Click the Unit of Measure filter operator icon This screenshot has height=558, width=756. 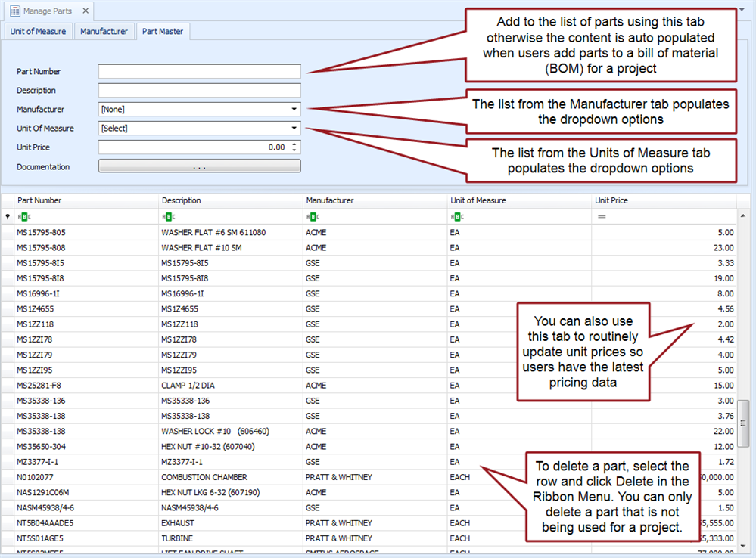coord(456,217)
